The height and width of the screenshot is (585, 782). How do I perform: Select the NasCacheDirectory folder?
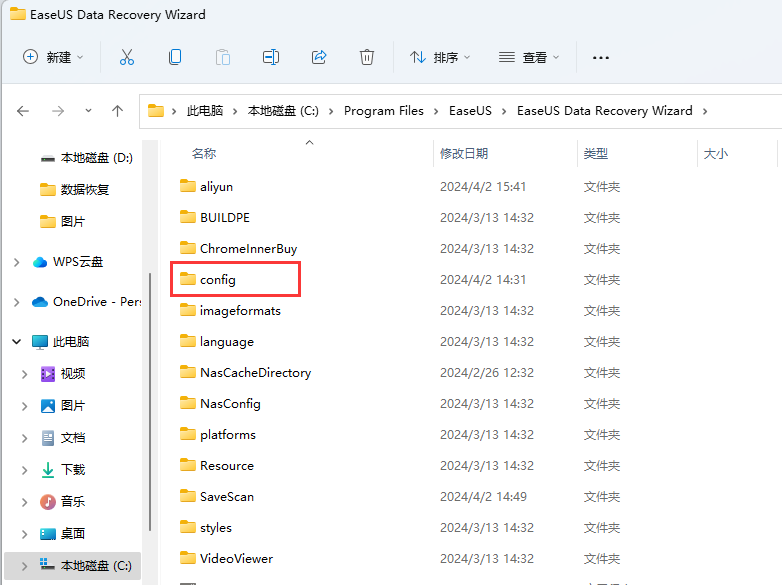coord(255,373)
